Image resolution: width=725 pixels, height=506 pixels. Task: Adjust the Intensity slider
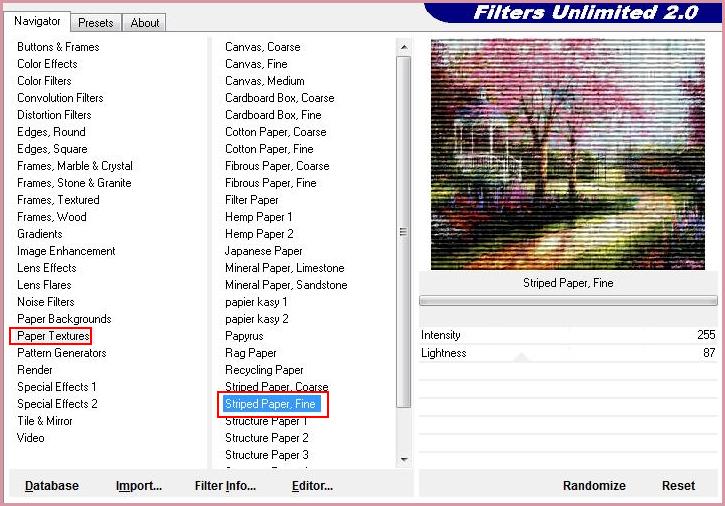click(568, 335)
